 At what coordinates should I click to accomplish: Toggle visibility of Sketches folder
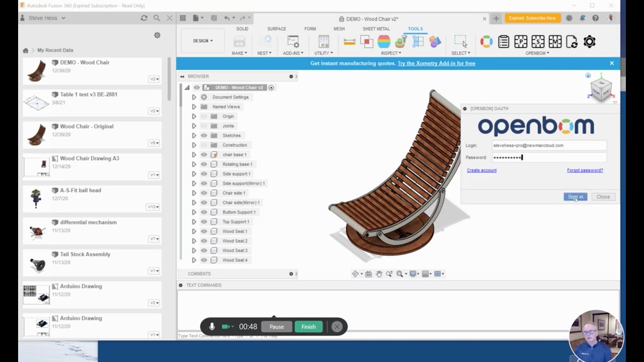pos(204,136)
